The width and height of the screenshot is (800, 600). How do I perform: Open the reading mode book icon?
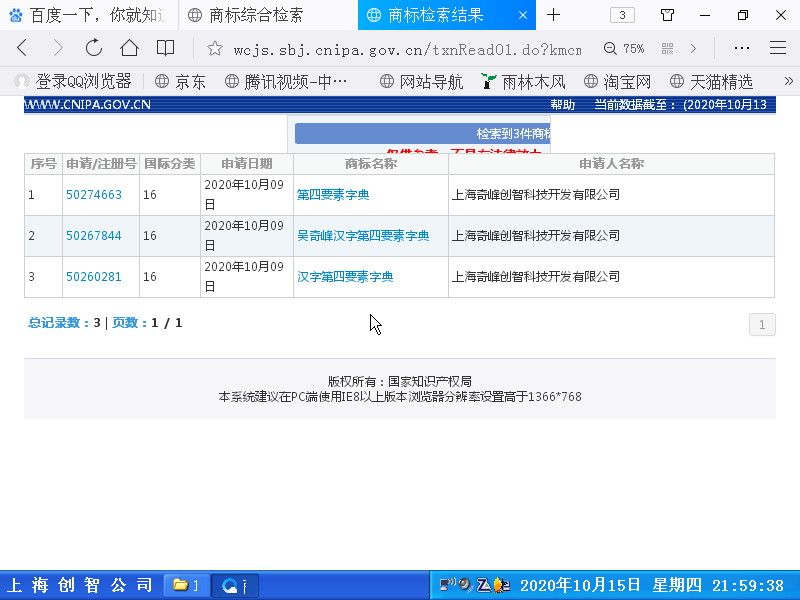pyautogui.click(x=165, y=48)
